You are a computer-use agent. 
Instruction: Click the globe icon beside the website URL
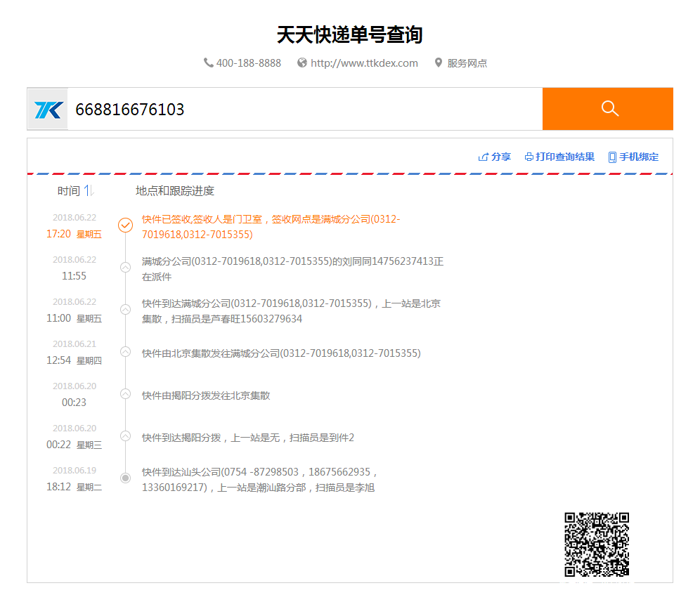coord(302,63)
